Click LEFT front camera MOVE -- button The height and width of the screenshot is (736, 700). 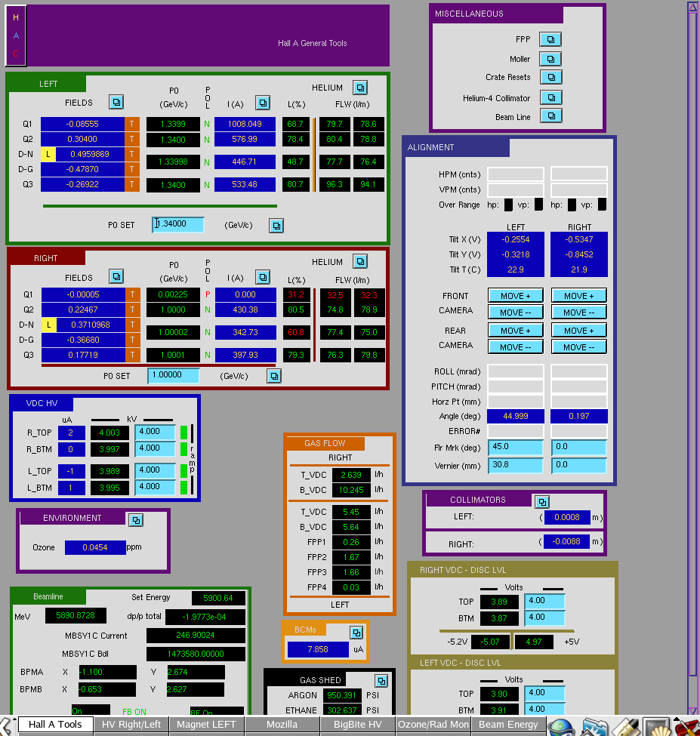point(516,313)
